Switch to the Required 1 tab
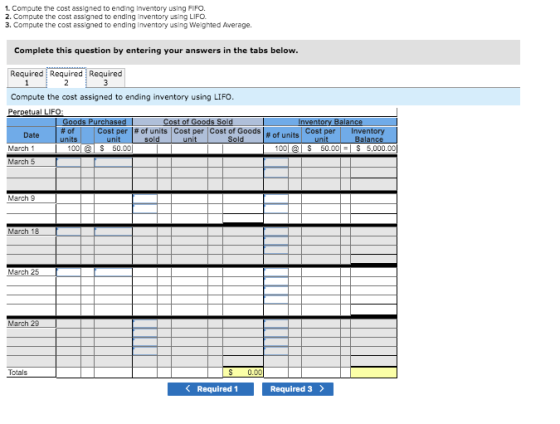The image size is (560, 424). pos(27,78)
